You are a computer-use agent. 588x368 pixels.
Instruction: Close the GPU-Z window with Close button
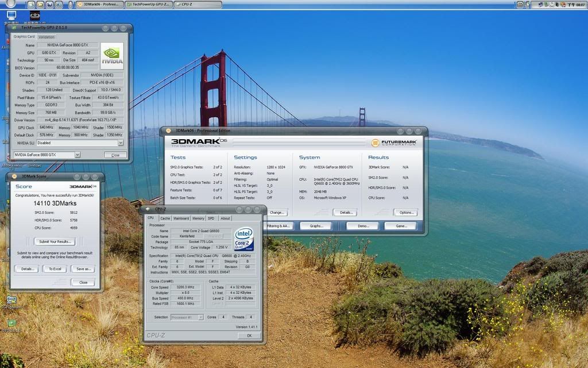click(x=115, y=155)
